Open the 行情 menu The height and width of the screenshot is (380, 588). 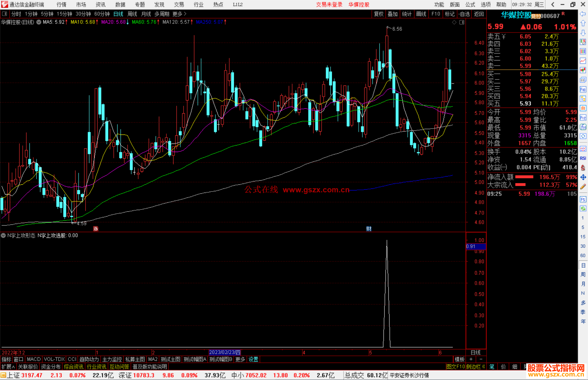click(x=62, y=5)
